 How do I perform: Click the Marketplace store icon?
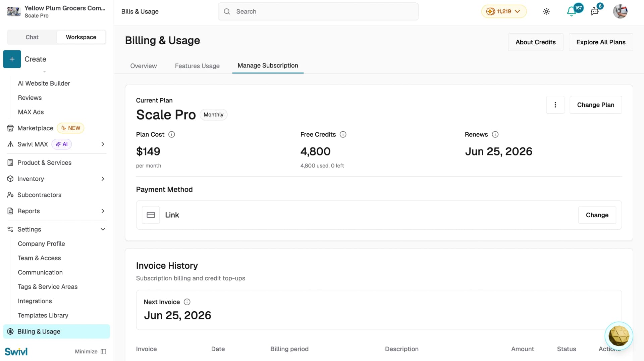click(x=10, y=128)
